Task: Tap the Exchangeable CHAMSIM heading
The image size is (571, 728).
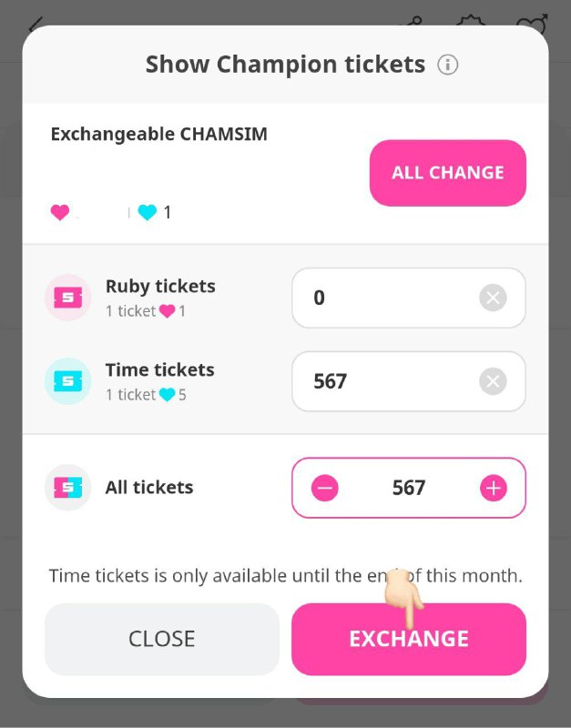Action: tap(158, 134)
